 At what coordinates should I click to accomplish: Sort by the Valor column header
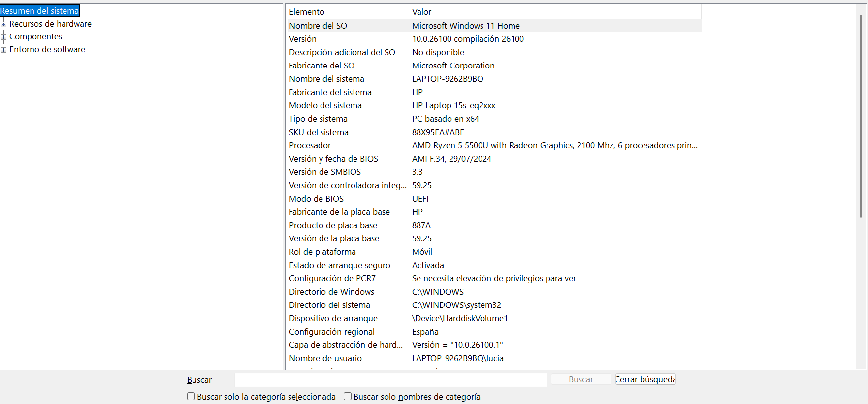click(555, 12)
